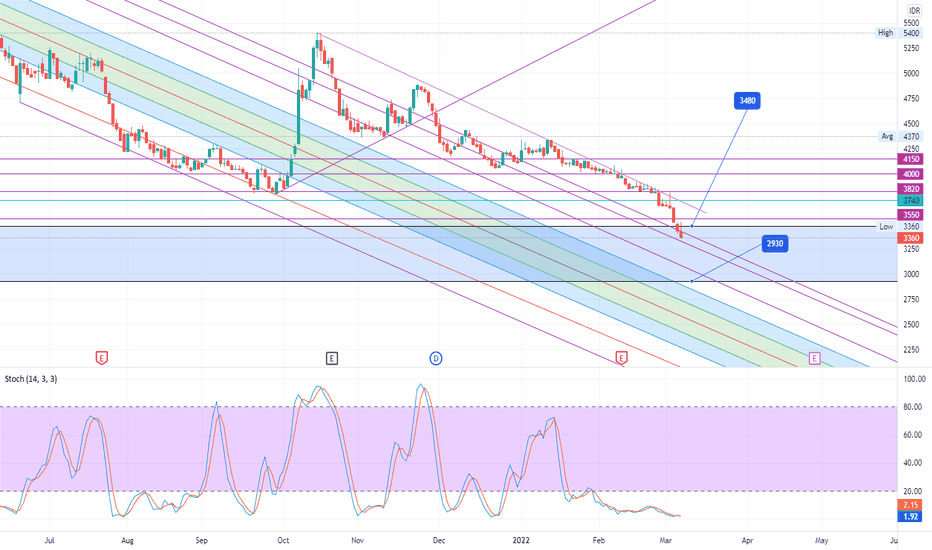932x550 pixels.
Task: Select the 3480 price callout label
Action: pyautogui.click(x=747, y=100)
